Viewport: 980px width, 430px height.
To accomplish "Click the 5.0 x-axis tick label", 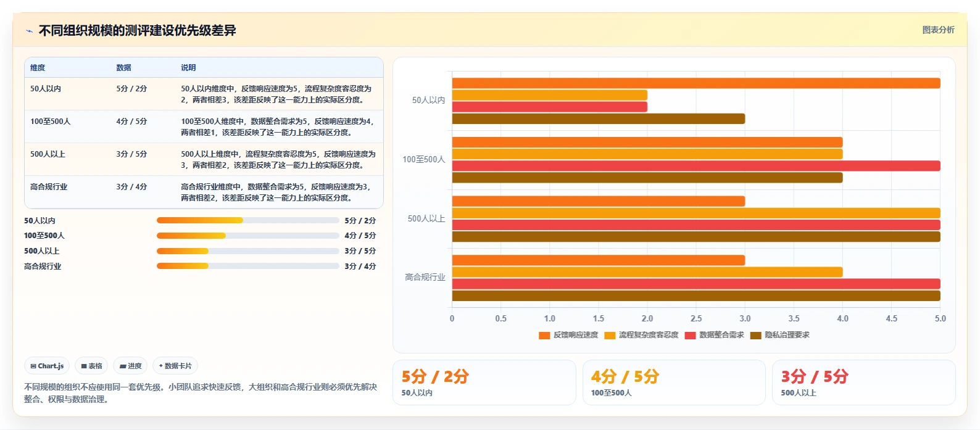I will tap(940, 318).
